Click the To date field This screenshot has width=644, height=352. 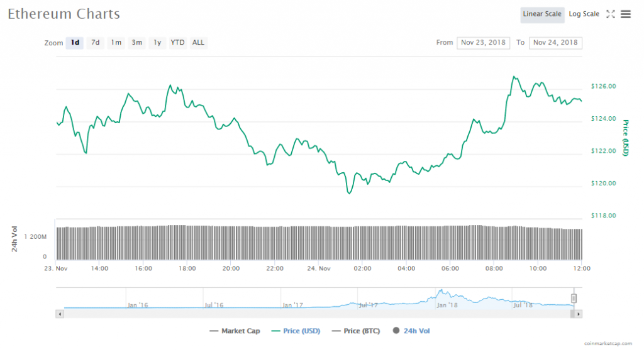click(555, 43)
